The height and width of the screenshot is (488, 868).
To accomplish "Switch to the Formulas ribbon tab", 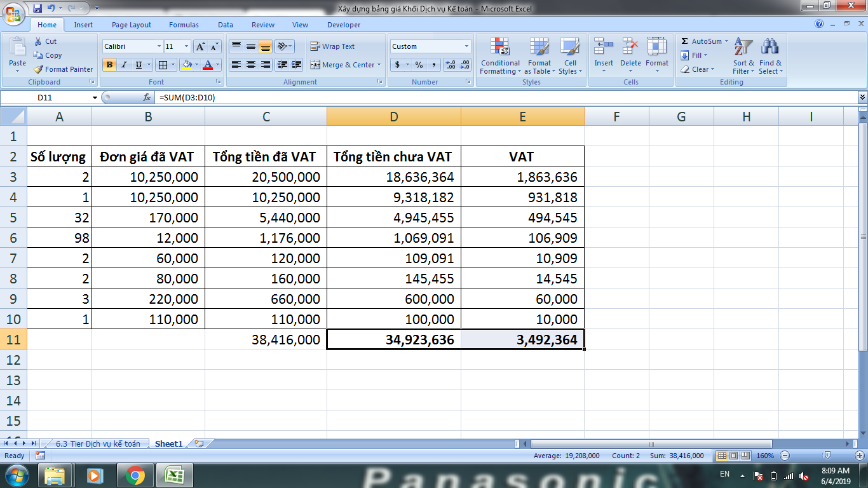I will click(184, 25).
